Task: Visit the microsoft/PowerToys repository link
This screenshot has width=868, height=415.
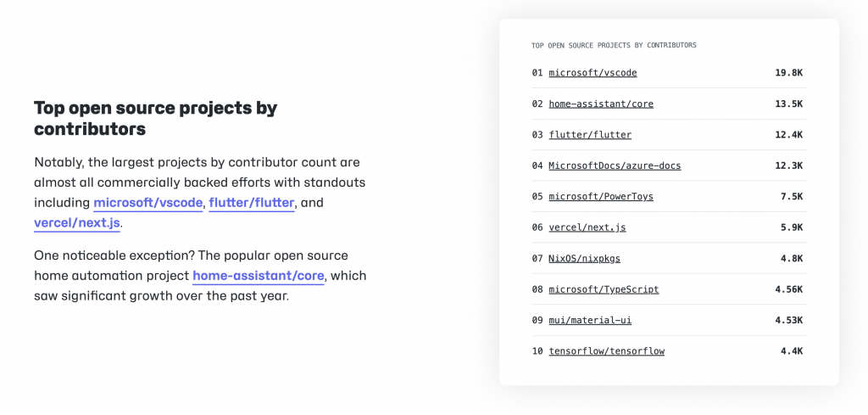Action: [x=601, y=197]
